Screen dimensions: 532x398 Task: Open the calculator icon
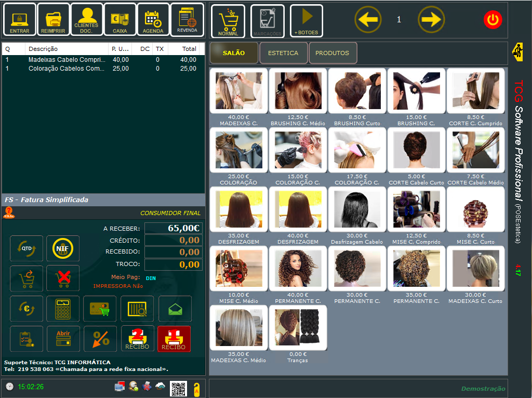(x=63, y=309)
